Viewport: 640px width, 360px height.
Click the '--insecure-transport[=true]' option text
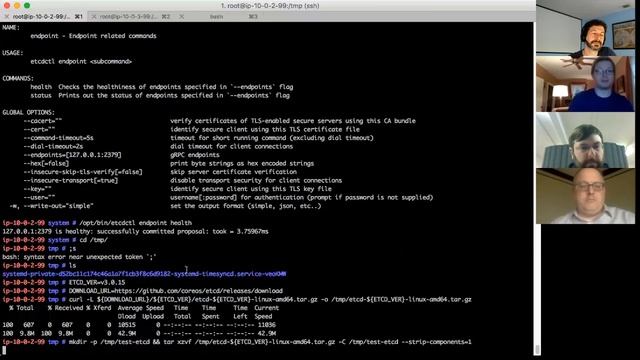(71, 180)
